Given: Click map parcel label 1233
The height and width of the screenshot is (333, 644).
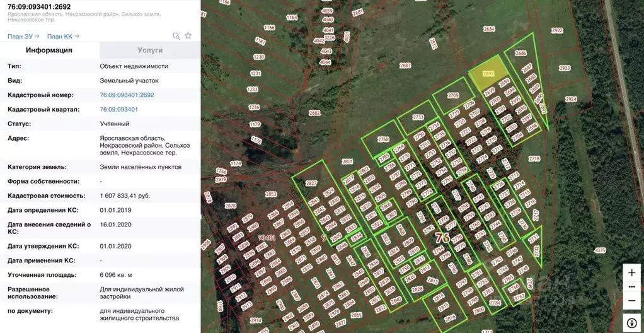Looking at the screenshot, I should click(x=252, y=89).
